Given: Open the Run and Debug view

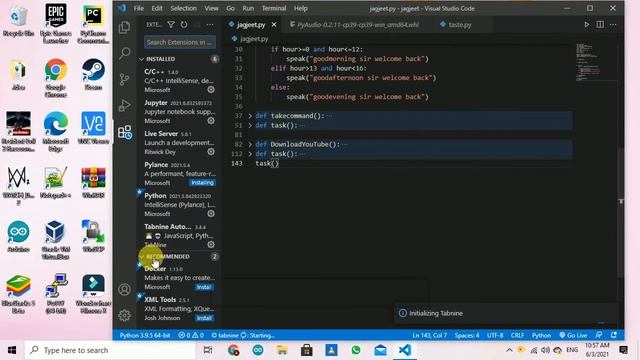Looking at the screenshot, I should [x=124, y=105].
